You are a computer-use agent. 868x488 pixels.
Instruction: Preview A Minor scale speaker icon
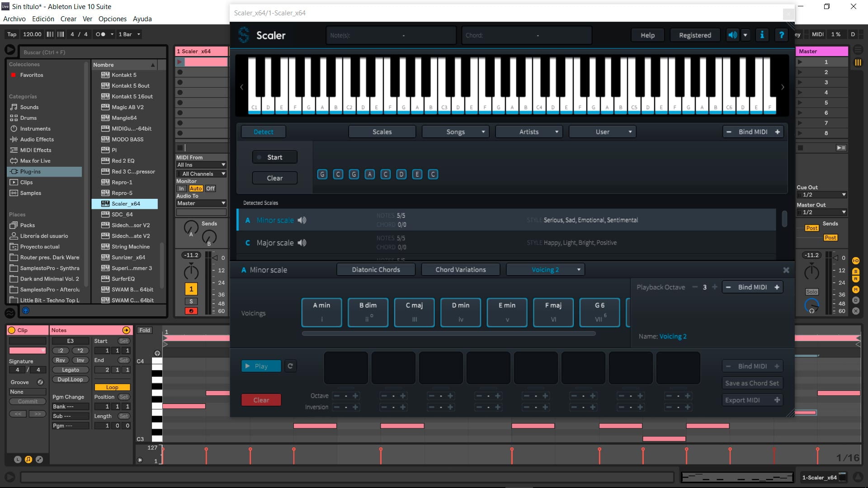click(x=302, y=220)
